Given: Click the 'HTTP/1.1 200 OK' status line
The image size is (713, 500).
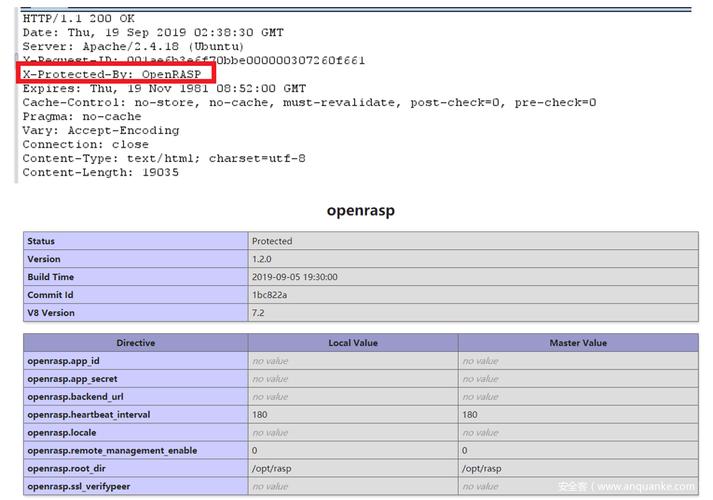Looking at the screenshot, I should [79, 19].
